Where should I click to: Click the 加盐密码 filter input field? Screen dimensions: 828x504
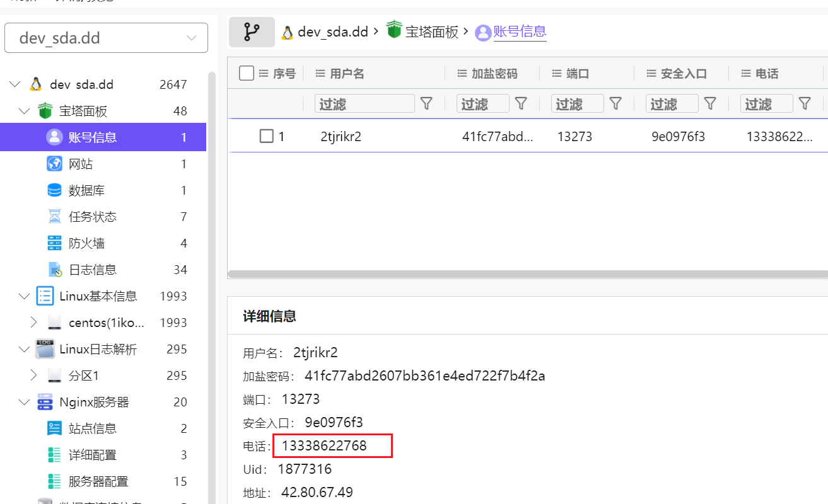pos(482,104)
